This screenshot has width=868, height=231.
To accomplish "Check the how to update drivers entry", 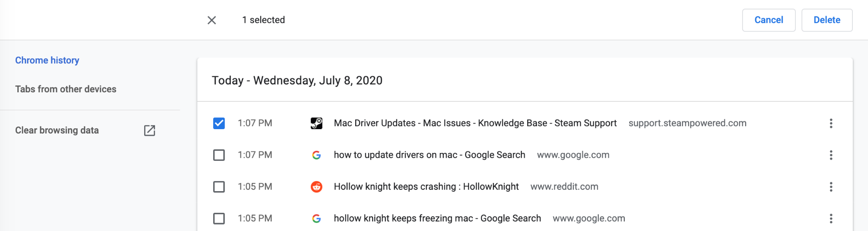I will pyautogui.click(x=219, y=155).
